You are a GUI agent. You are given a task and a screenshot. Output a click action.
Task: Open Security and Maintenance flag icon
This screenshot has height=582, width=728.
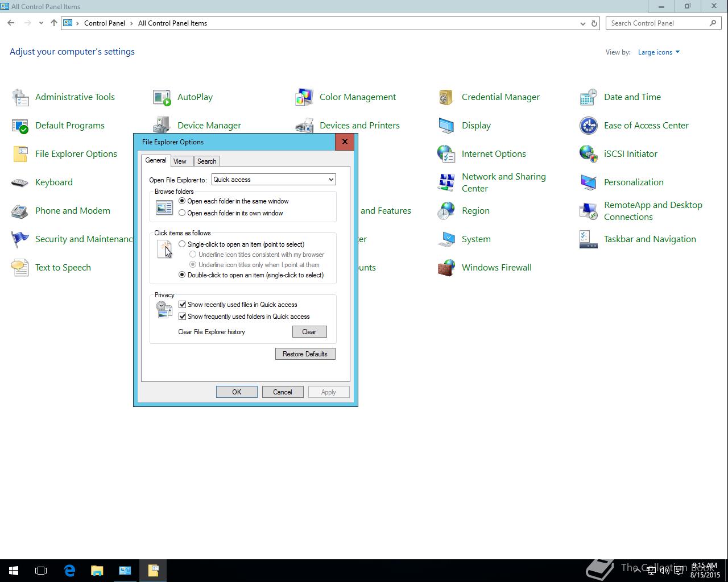pos(20,239)
